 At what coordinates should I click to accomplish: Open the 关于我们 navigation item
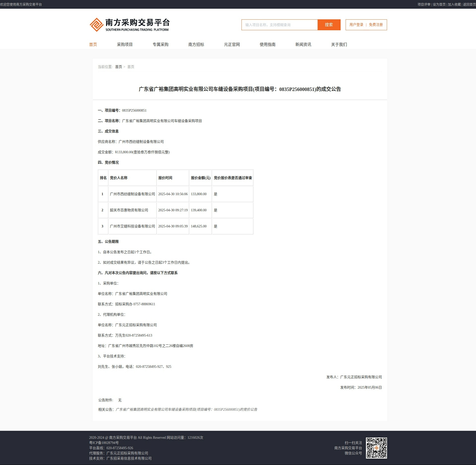[339, 45]
